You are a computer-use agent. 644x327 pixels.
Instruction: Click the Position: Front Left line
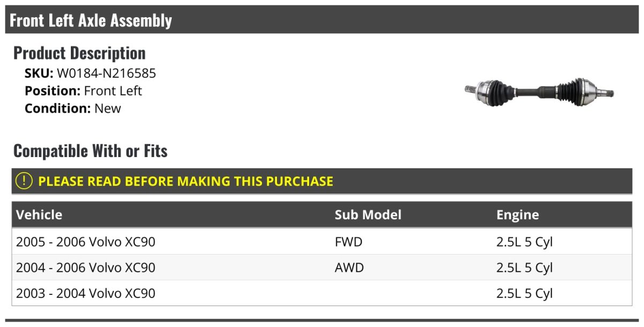[83, 91]
